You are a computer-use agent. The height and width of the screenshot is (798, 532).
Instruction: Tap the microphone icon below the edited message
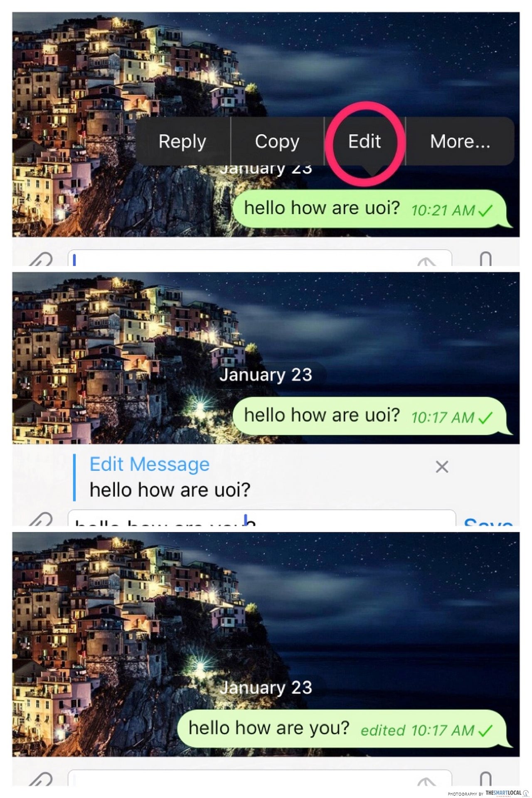coord(485,779)
